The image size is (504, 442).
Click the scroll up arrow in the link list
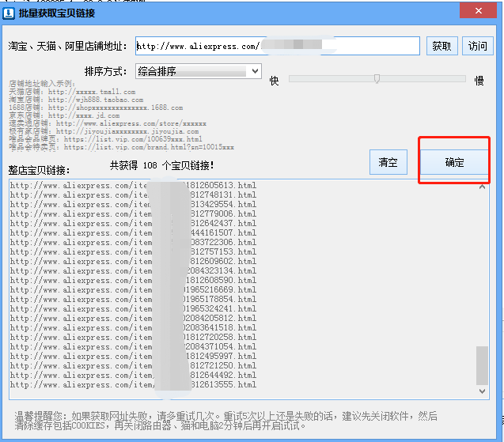(482, 187)
